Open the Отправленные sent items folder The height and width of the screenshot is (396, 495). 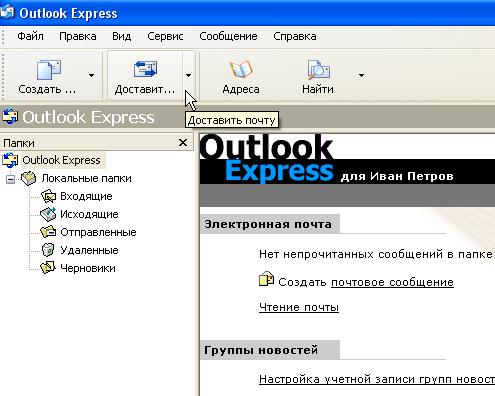click(x=98, y=232)
